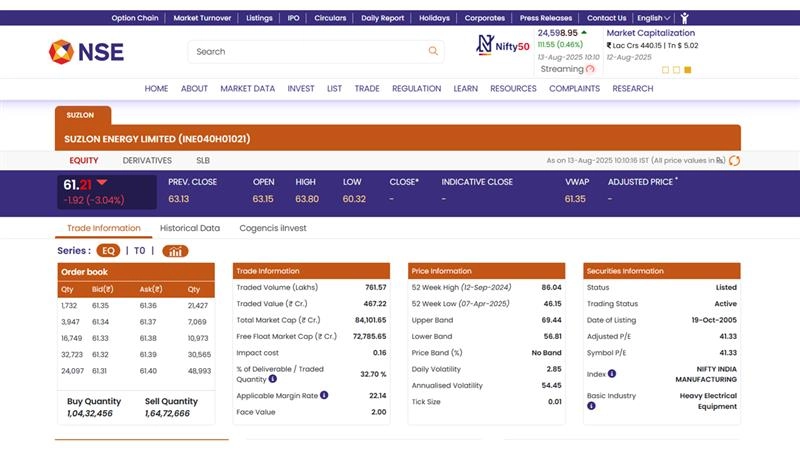Click the orange refresh icon near timestamp
800x450 pixels.
(735, 160)
